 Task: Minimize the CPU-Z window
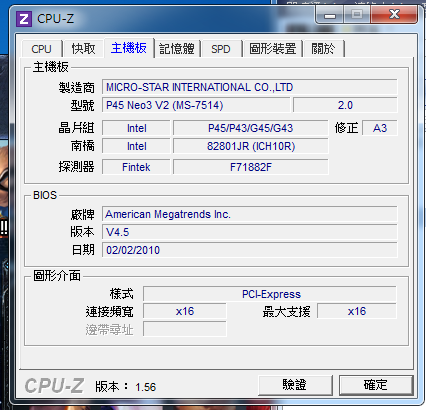click(x=330, y=15)
